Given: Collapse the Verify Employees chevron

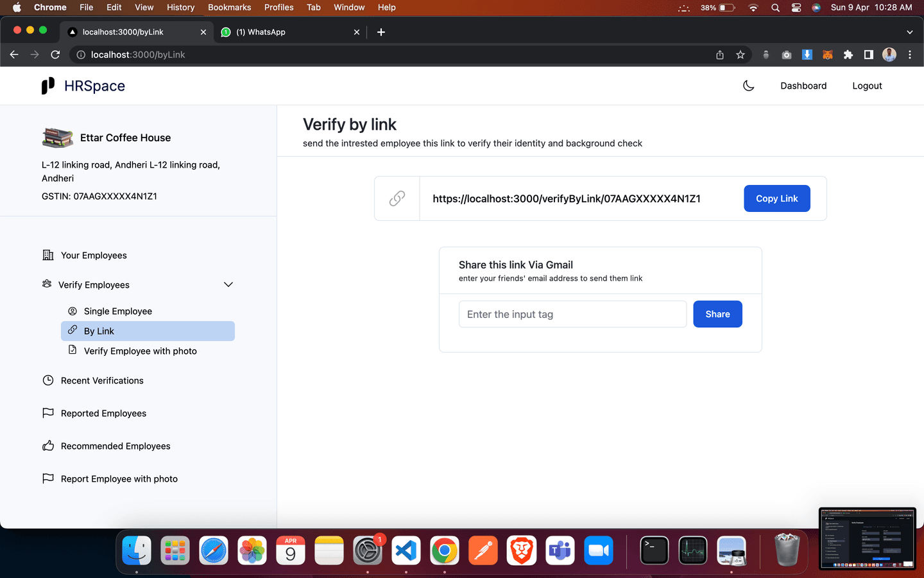Looking at the screenshot, I should click(228, 285).
